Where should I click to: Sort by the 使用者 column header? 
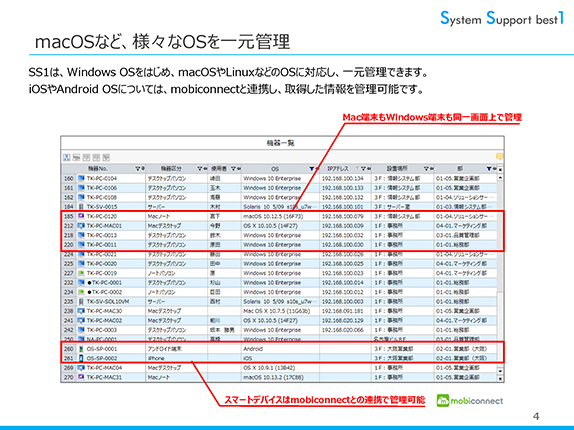click(219, 169)
